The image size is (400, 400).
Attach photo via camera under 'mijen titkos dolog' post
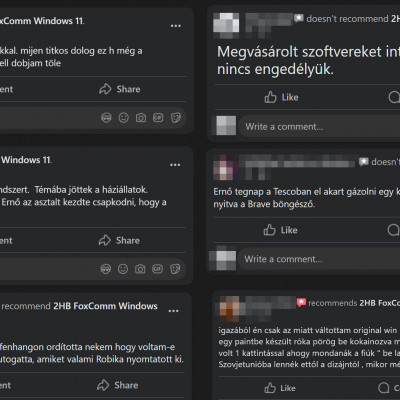click(141, 118)
